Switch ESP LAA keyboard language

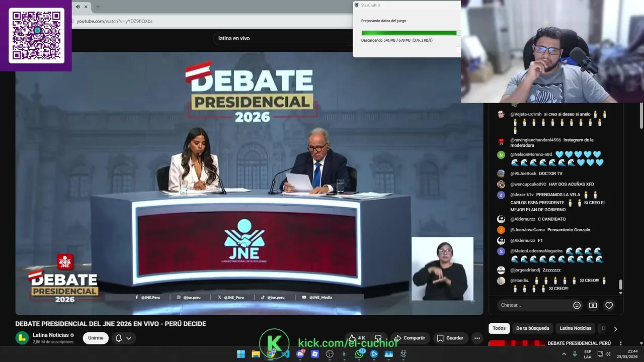pos(588,354)
